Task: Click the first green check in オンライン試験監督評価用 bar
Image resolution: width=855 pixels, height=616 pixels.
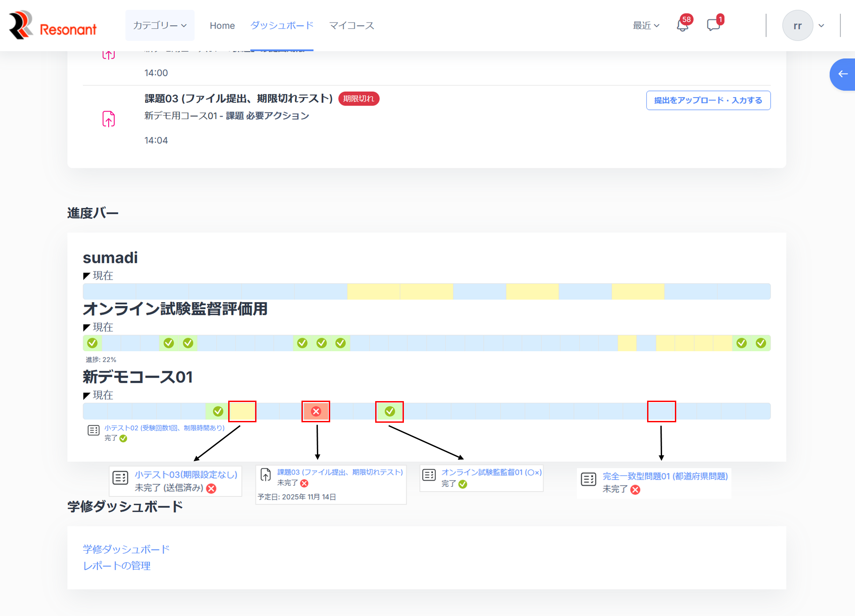Action: (x=92, y=343)
